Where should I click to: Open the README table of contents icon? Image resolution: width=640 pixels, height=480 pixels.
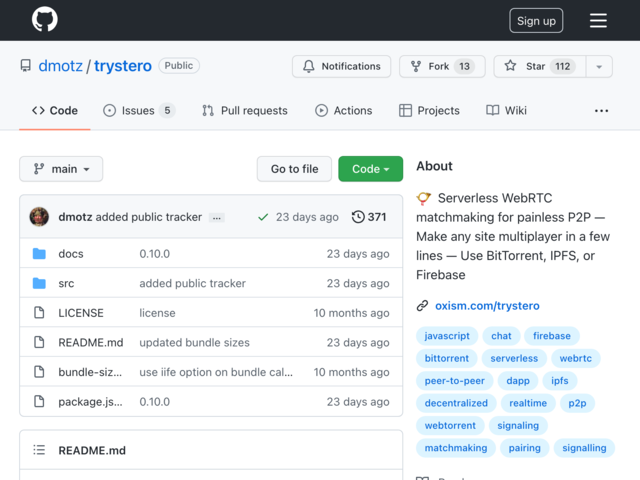pos(39,450)
